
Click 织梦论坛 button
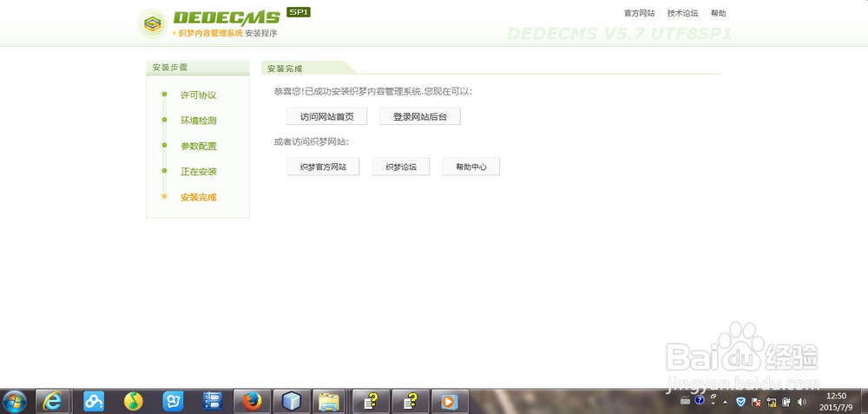(401, 167)
